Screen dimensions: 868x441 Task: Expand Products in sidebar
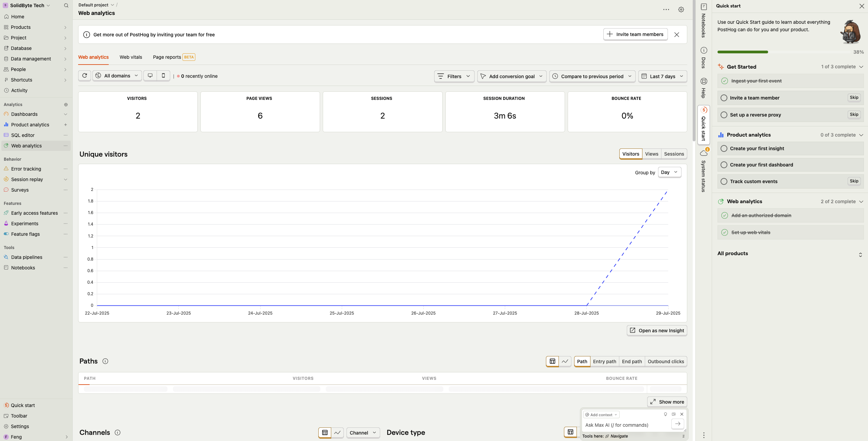35,27
